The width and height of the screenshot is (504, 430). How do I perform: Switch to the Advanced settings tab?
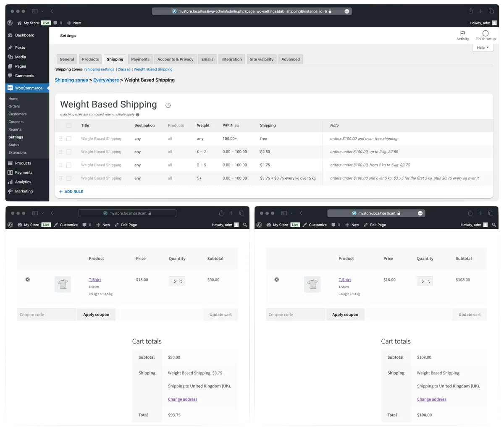(291, 59)
